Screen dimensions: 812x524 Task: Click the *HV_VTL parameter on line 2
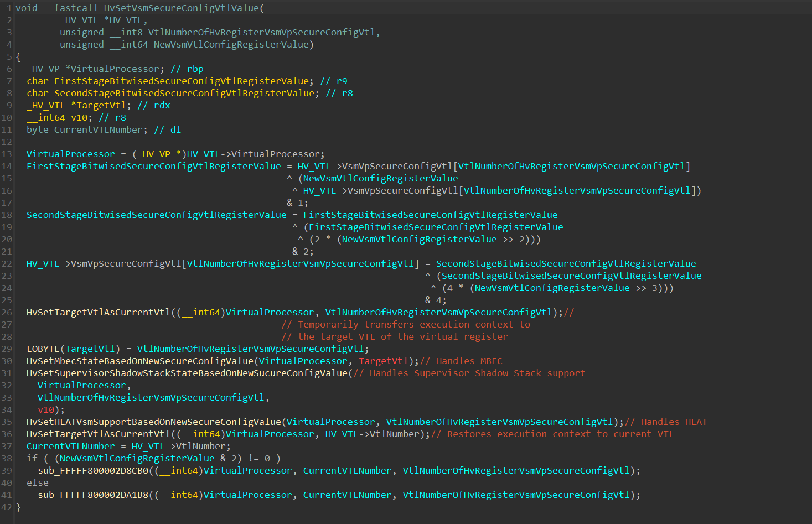click(x=123, y=20)
